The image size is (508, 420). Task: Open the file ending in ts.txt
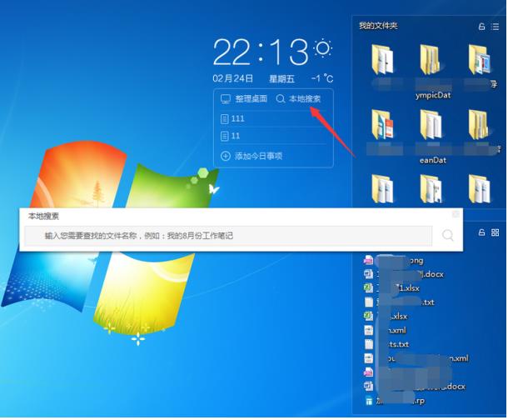[x=386, y=344]
